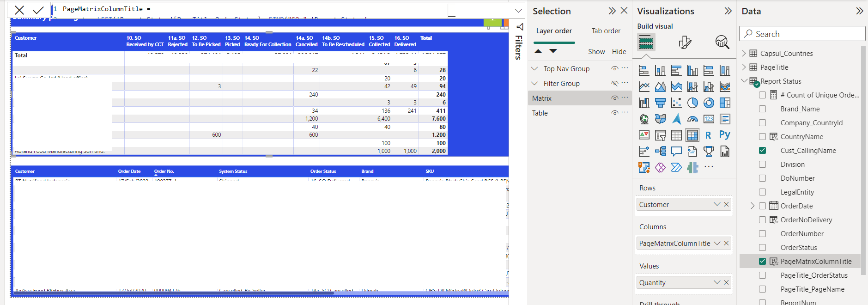Select the Build visual fields icon
This screenshot has height=305, width=868.
(646, 43)
